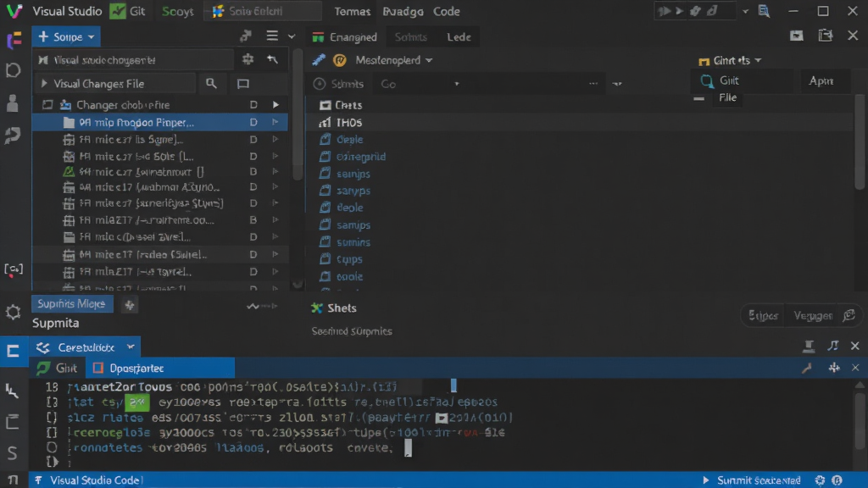Select the THOS item in list
The image size is (868, 488).
pyautogui.click(x=341, y=122)
